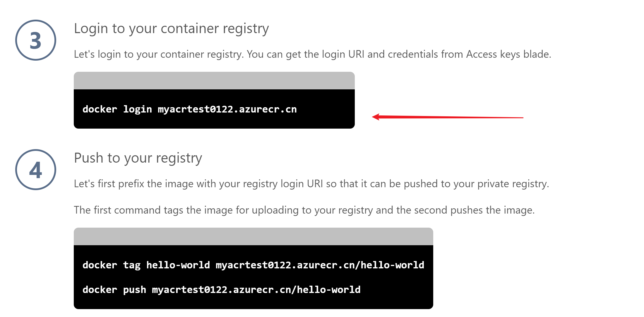Image resolution: width=644 pixels, height=317 pixels.
Task: Select the "Login to your container registry" heading
Action: [x=171, y=29]
